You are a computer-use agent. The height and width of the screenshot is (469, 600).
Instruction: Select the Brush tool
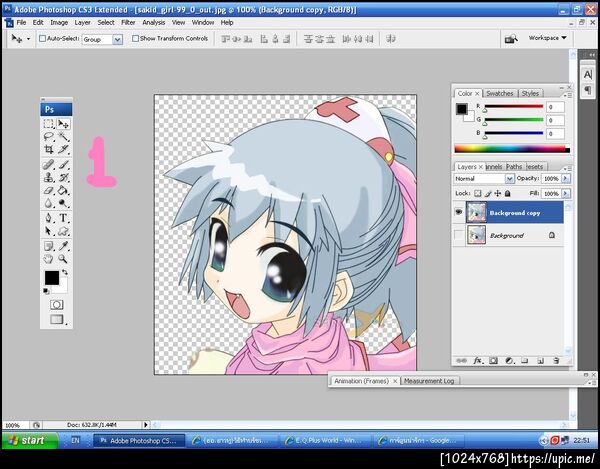click(x=63, y=165)
